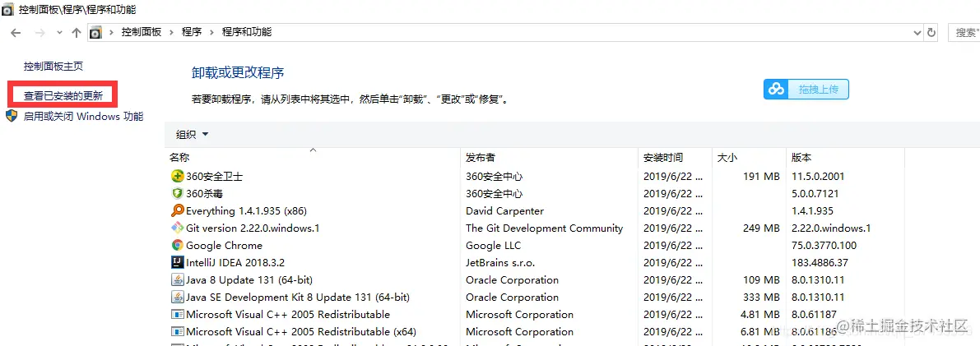Sort by 版本 column header
This screenshot has height=346, width=980.
coord(801,158)
